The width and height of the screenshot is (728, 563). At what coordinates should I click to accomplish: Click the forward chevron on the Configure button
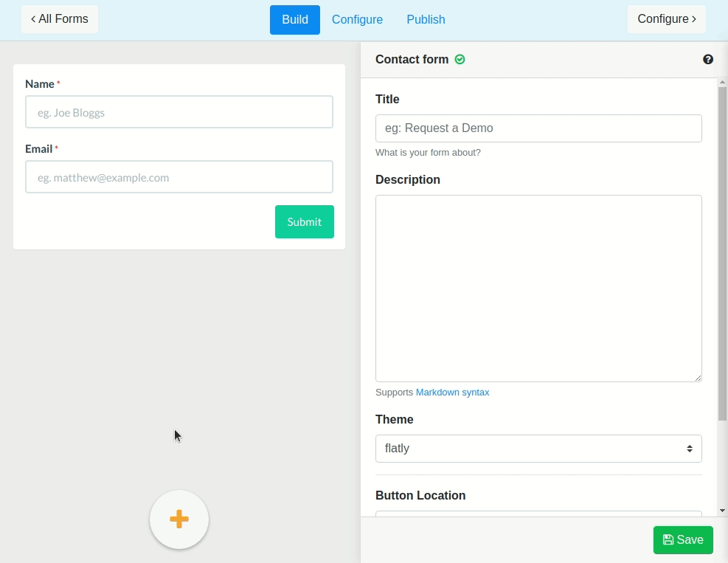tap(694, 19)
